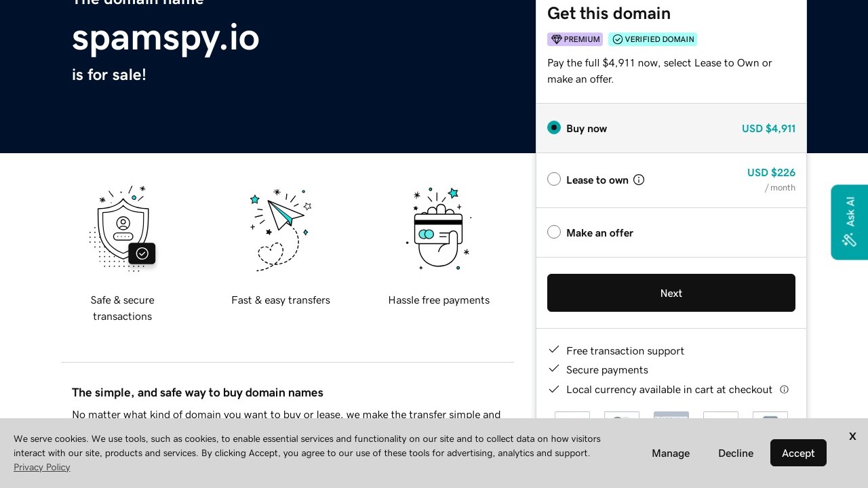This screenshot has height=488, width=868.
Task: Open the Manage cookie settings
Action: (x=671, y=453)
